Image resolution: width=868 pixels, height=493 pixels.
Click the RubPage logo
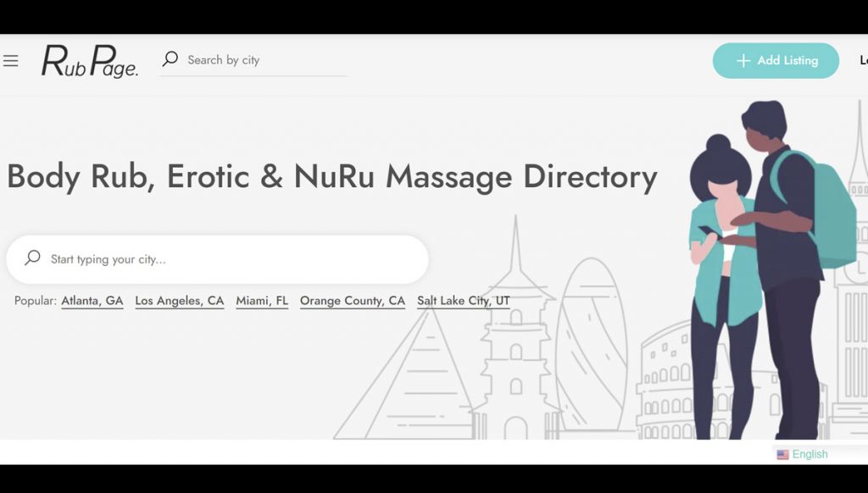click(90, 61)
